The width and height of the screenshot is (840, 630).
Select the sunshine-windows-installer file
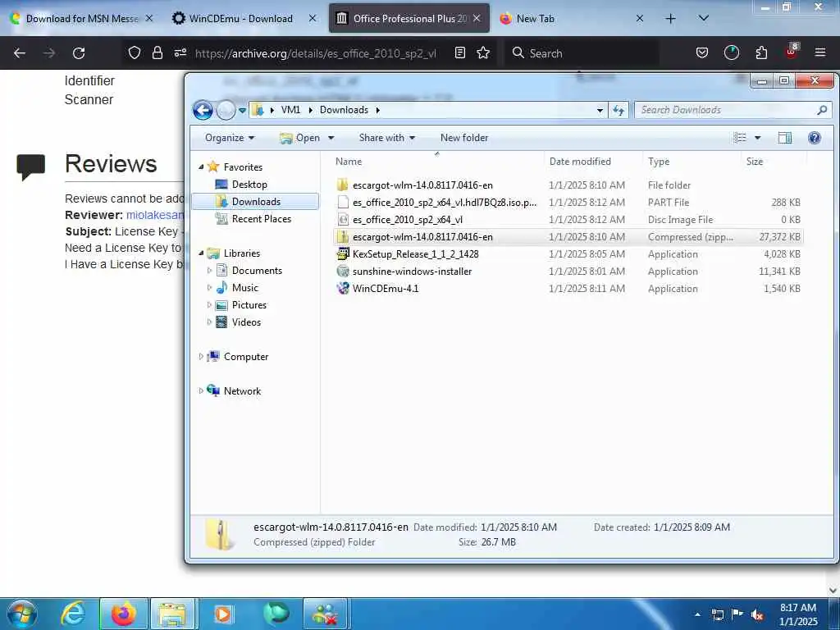[412, 271]
